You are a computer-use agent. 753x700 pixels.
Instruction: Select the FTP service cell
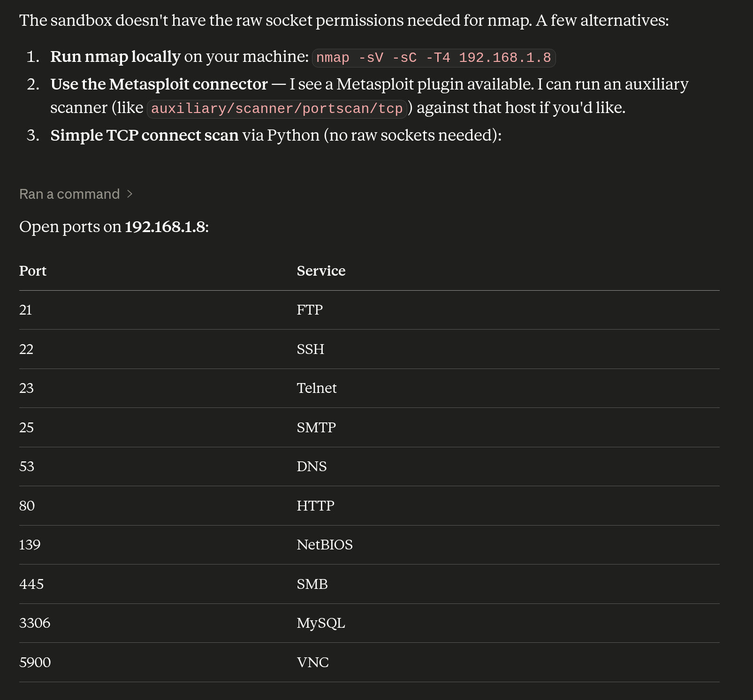click(x=310, y=310)
